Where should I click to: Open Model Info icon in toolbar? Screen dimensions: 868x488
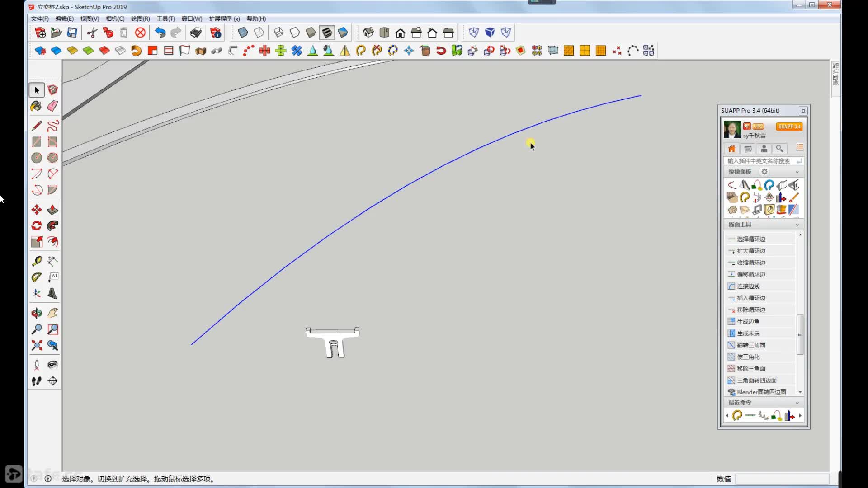(x=216, y=33)
